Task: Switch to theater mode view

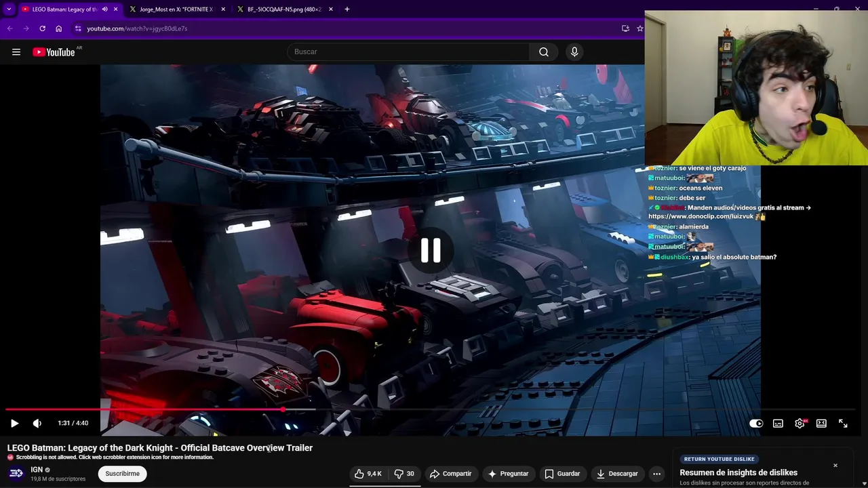Action: [821, 423]
